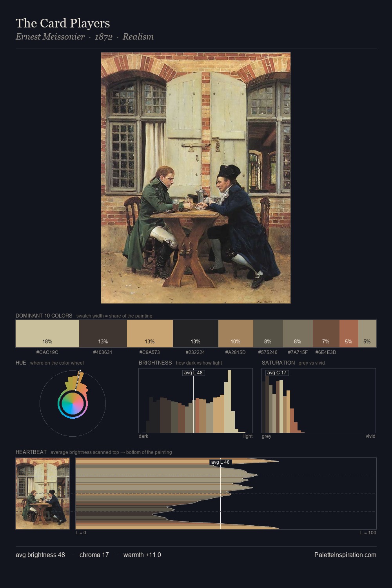Select the dark brown #403631 swatch
The image size is (392, 588).
pyautogui.click(x=103, y=334)
